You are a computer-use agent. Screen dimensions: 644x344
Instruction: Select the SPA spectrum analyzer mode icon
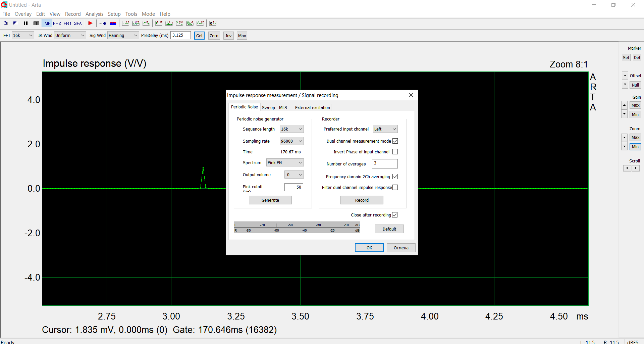78,23
